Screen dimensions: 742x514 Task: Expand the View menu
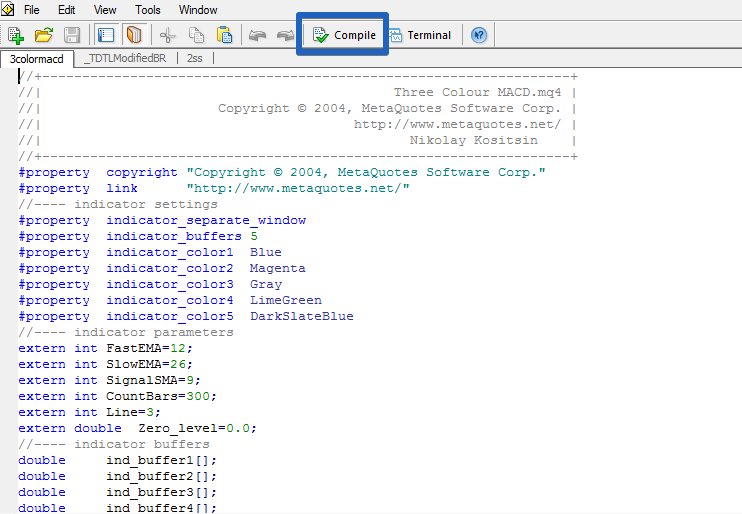(105, 10)
